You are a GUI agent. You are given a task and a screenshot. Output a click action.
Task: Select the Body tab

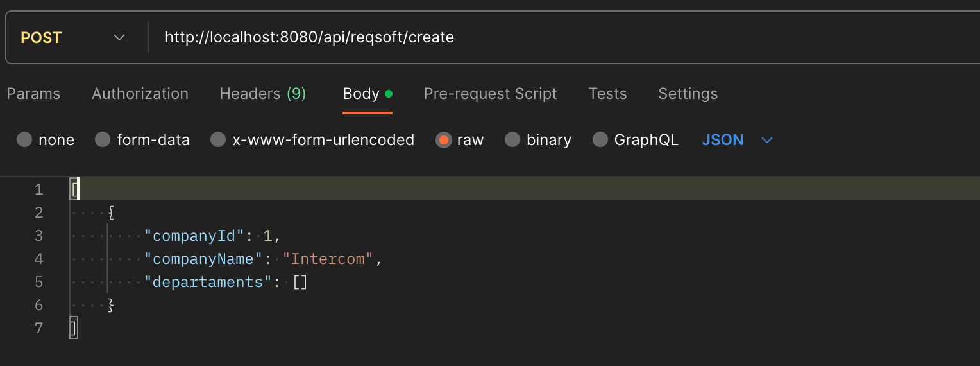coord(367,94)
